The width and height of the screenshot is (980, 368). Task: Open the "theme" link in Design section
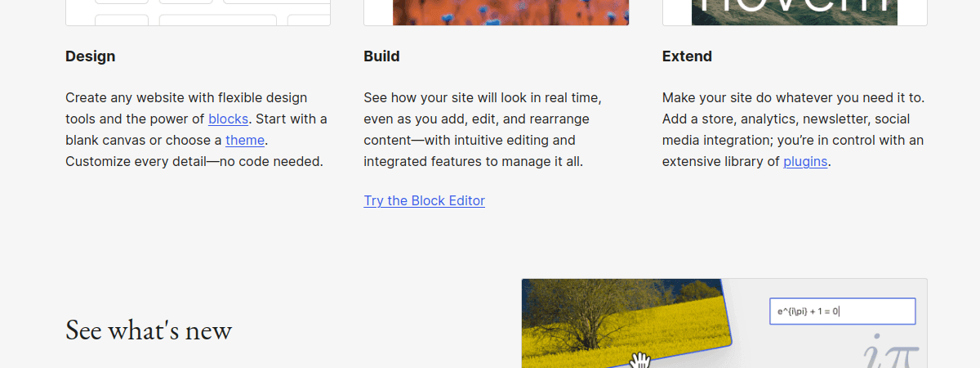tap(245, 141)
